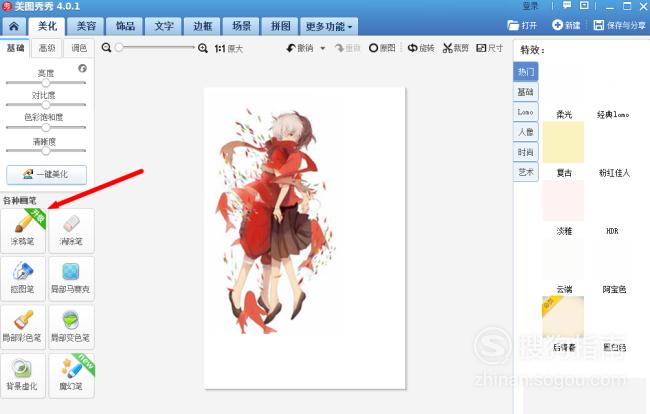Open the 尺寸 resize tool
Viewport: 650px width, 414px height.
[490, 48]
